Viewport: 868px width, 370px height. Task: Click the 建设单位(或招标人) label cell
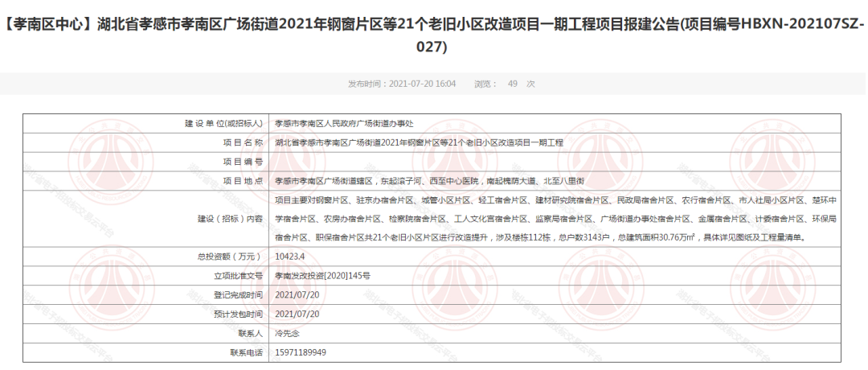pyautogui.click(x=223, y=123)
